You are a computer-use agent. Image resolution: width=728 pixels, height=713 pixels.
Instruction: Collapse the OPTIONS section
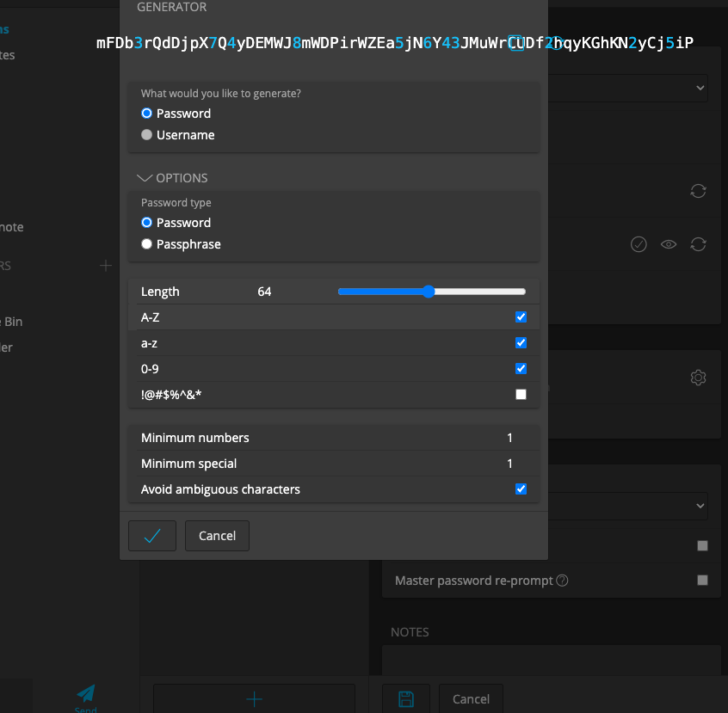pyautogui.click(x=145, y=177)
